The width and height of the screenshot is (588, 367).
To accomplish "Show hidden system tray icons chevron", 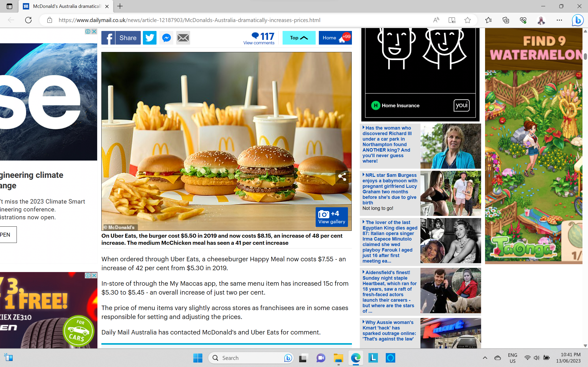I will pyautogui.click(x=485, y=358).
